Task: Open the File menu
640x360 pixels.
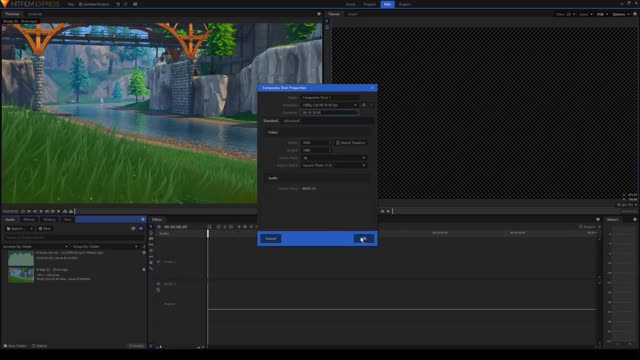Action: tap(71, 4)
